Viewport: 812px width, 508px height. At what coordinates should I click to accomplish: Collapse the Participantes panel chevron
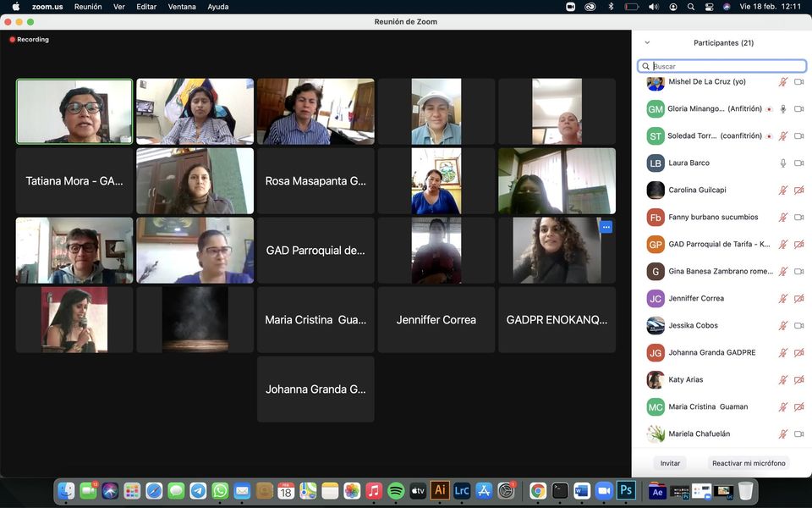(x=647, y=42)
